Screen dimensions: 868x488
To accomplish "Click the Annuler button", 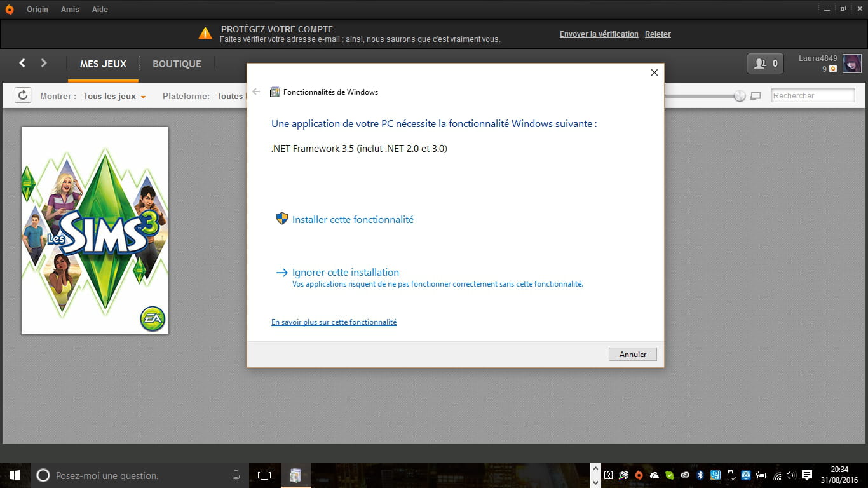I will (633, 355).
